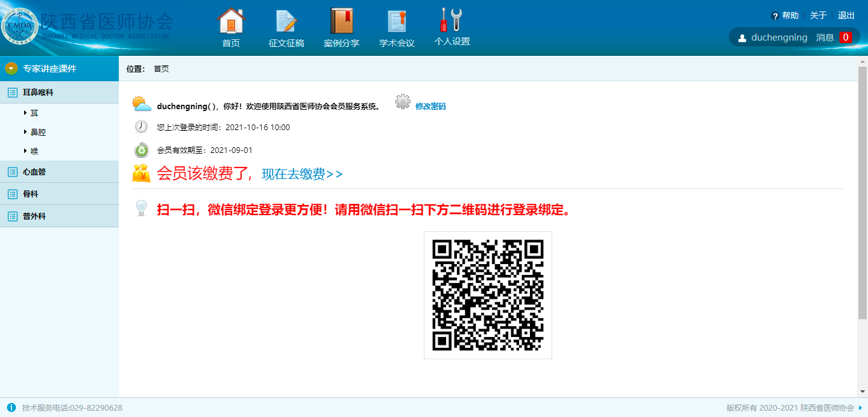This screenshot has height=417, width=868.
Task: Expand the 普外科 section
Action: (x=59, y=216)
